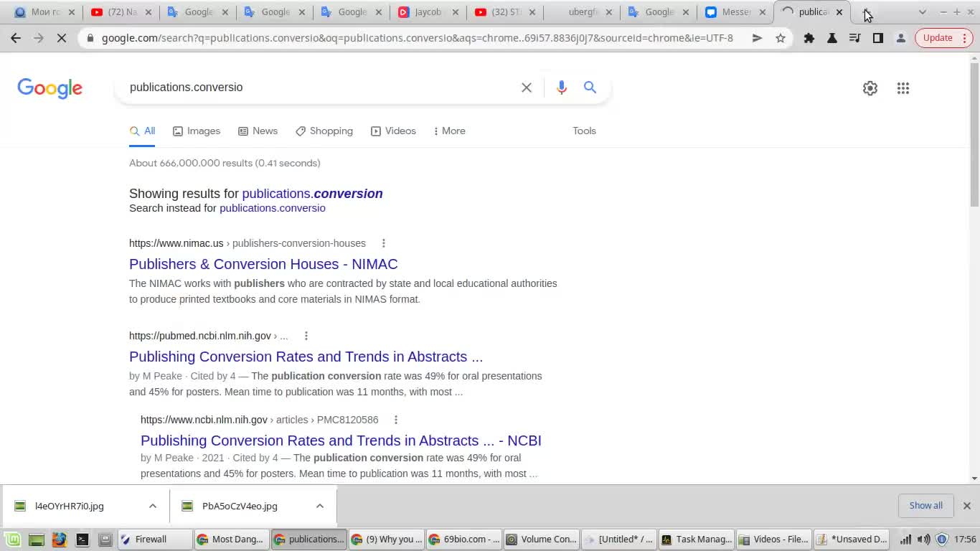Image resolution: width=980 pixels, height=551 pixels.
Task: Switch to the Shopping results tab
Action: click(x=324, y=131)
